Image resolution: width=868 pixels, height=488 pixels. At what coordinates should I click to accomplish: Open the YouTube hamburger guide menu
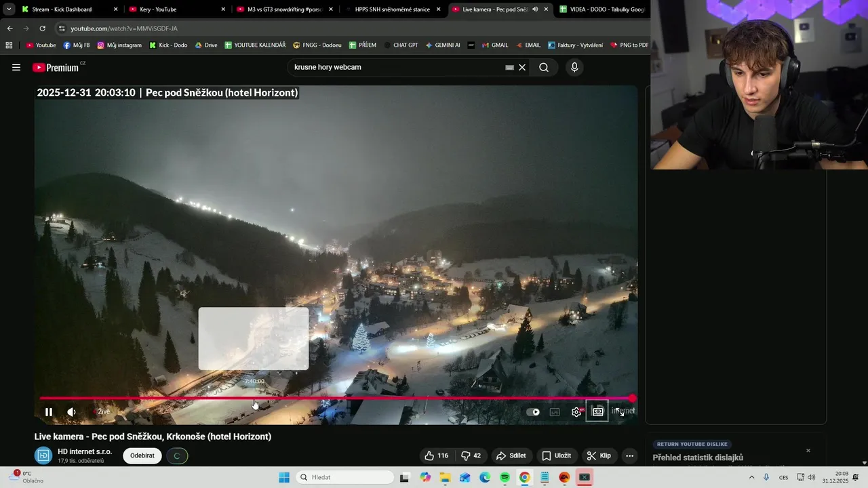pyautogui.click(x=16, y=67)
